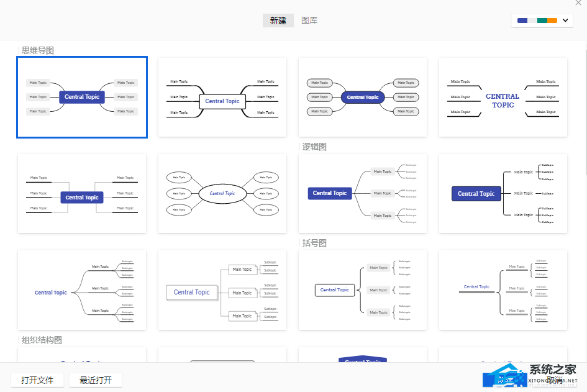This screenshot has height=392, width=587.
Task: Click the 组织结构图 section heading
Action: click(42, 340)
